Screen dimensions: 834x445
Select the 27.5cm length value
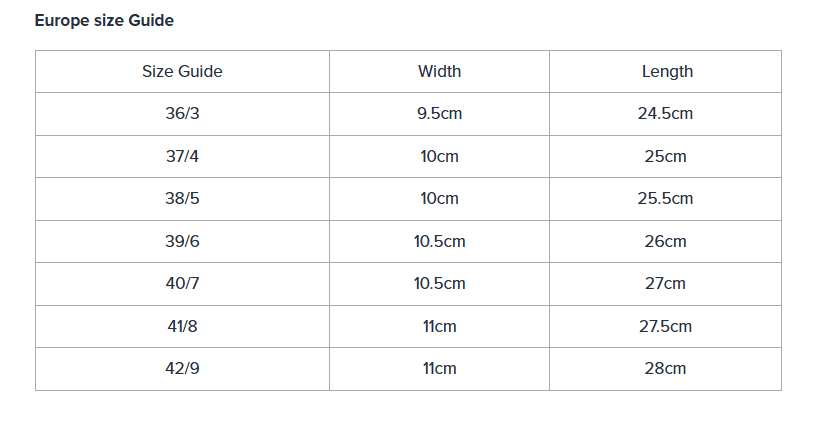(x=666, y=327)
